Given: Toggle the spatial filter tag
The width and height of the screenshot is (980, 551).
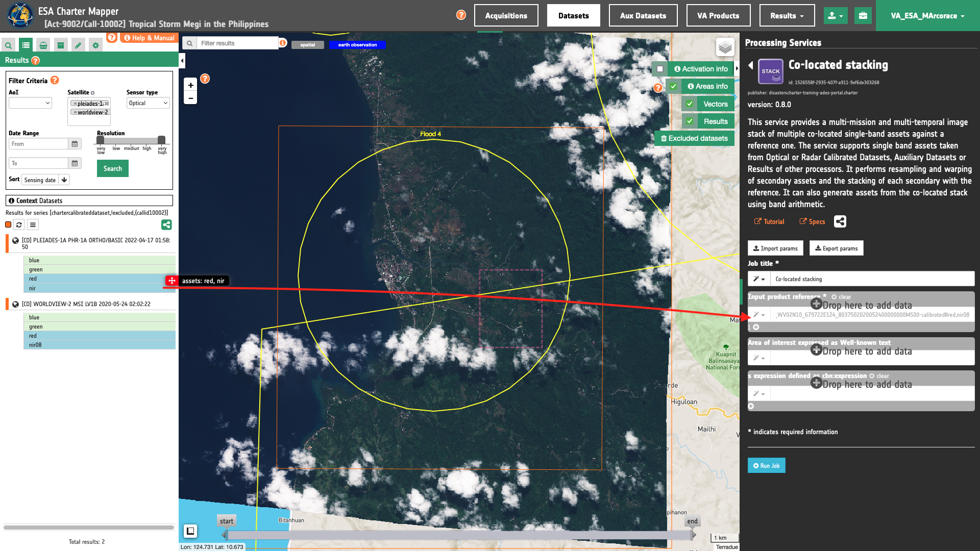Looking at the screenshot, I should [x=308, y=45].
